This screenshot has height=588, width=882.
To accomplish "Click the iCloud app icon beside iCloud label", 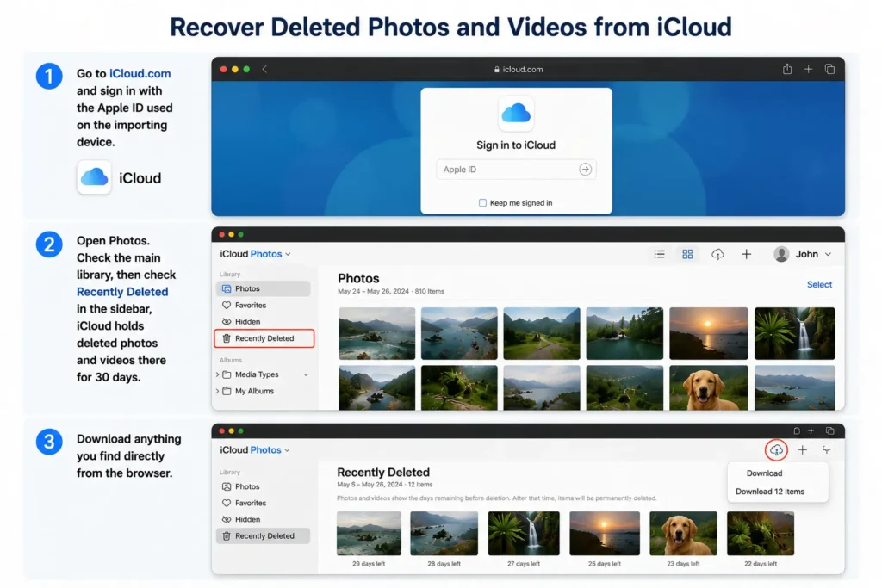I will (94, 177).
